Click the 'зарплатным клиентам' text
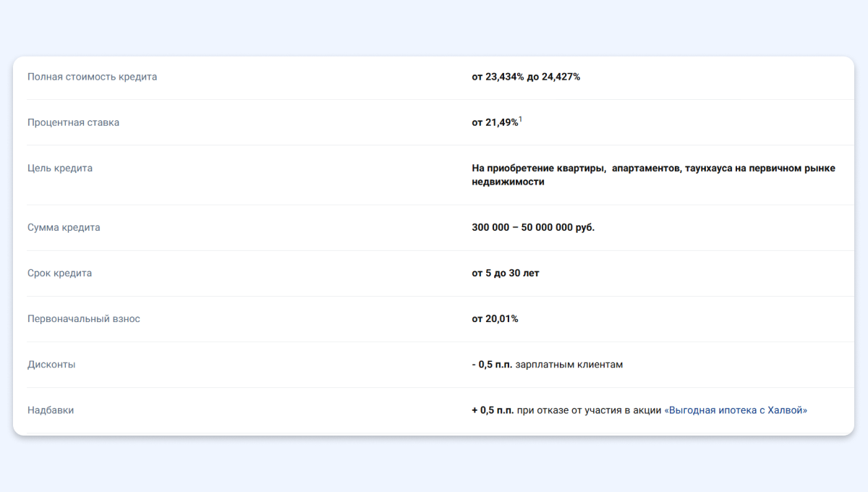868x492 pixels. pyautogui.click(x=569, y=364)
